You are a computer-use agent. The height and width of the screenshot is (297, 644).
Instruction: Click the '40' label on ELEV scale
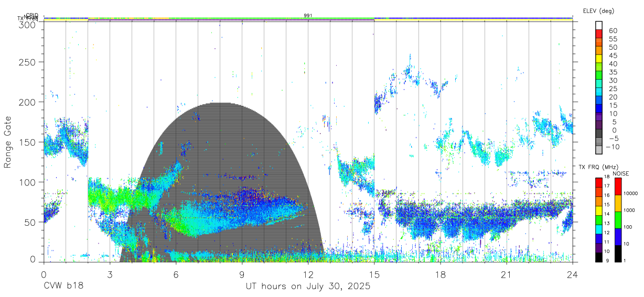613,63
